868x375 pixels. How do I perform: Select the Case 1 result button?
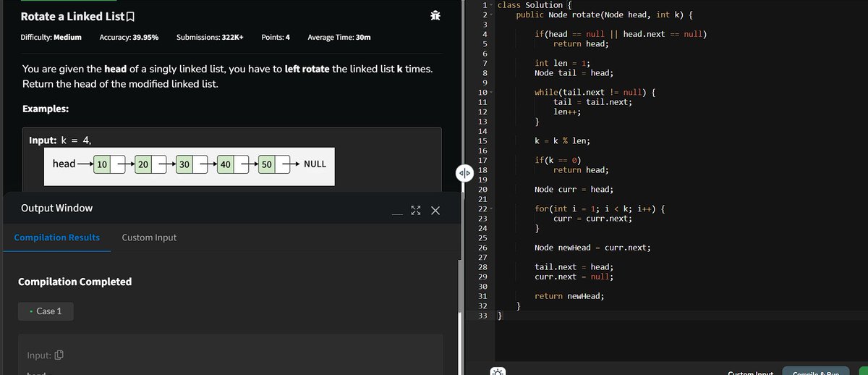coord(46,311)
